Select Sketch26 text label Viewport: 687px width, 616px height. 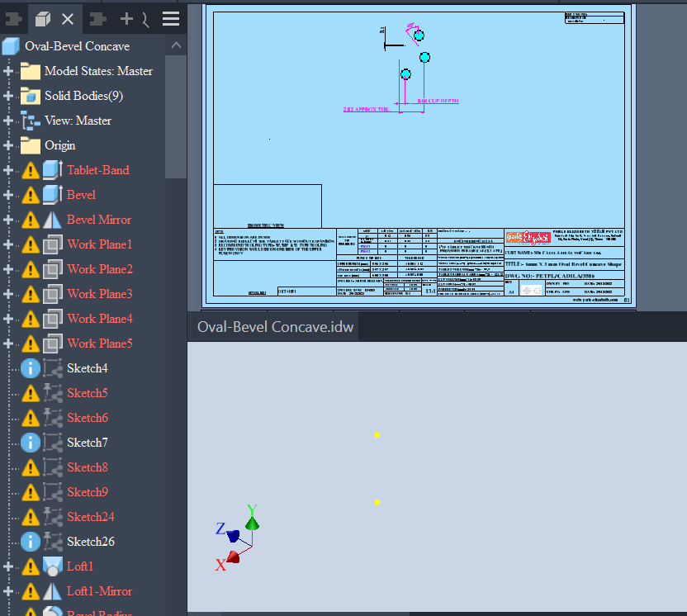pos(91,542)
